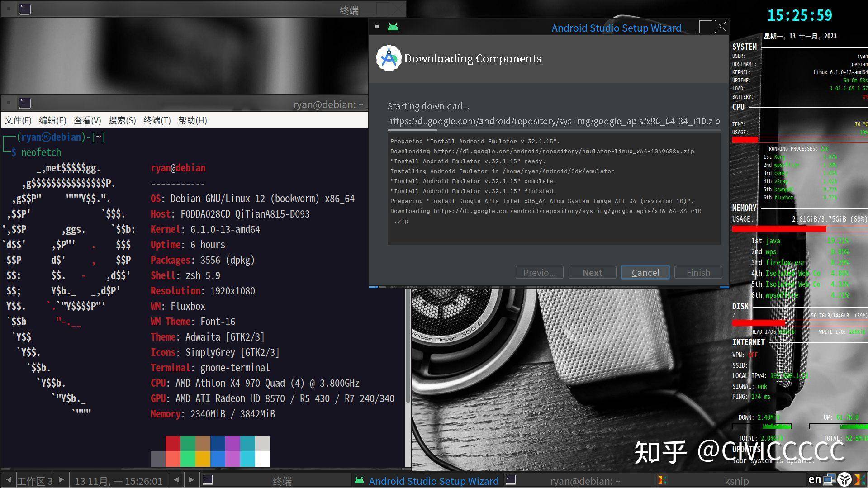
Task: Click the taskbar clock showing 15:26:01
Action: coord(119,481)
